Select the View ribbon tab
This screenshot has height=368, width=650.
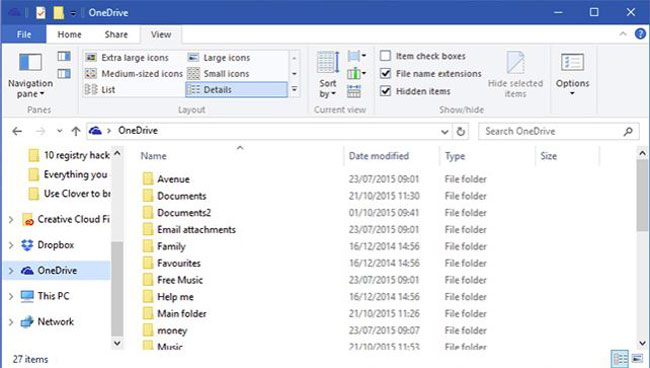(x=161, y=34)
